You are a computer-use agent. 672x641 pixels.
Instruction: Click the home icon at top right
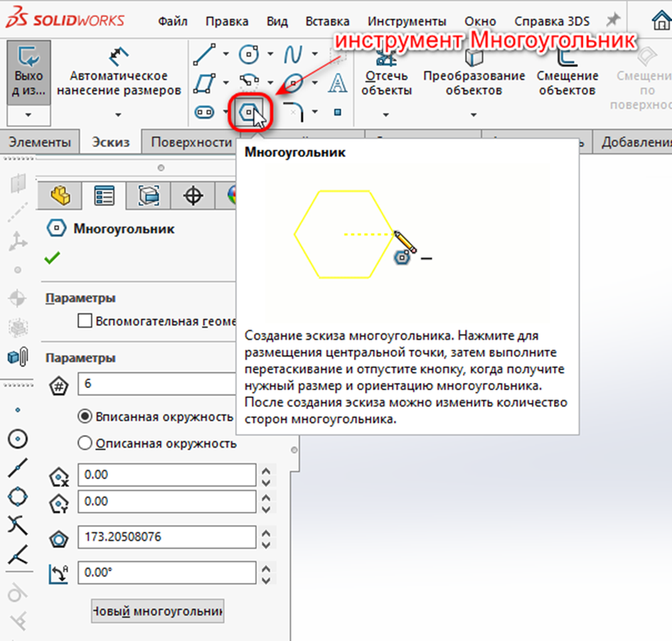point(662,20)
